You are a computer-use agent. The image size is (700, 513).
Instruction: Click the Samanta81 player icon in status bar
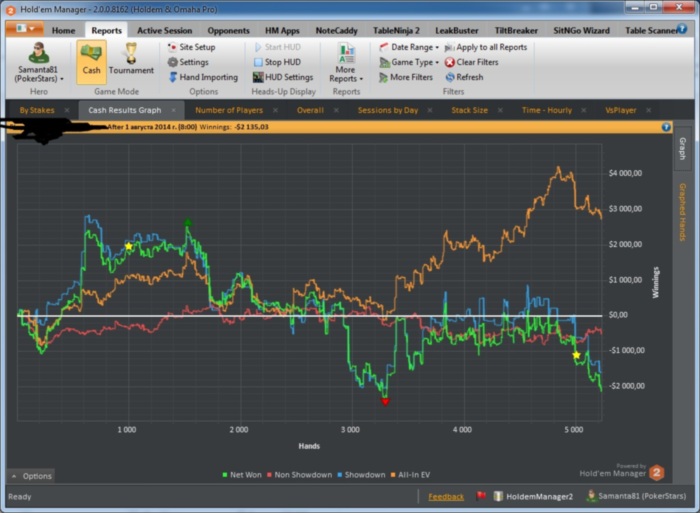(591, 496)
